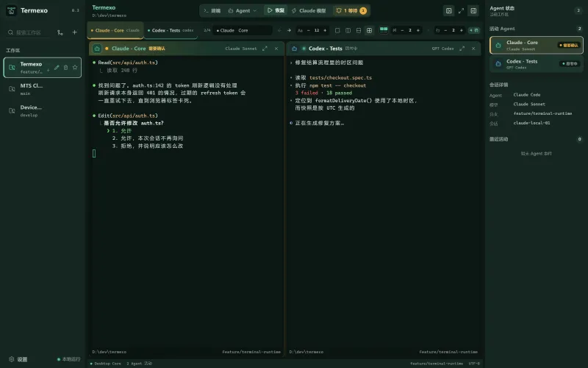Click the Claude - Core pane agent icon
The height and width of the screenshot is (368, 588).
(97, 49)
